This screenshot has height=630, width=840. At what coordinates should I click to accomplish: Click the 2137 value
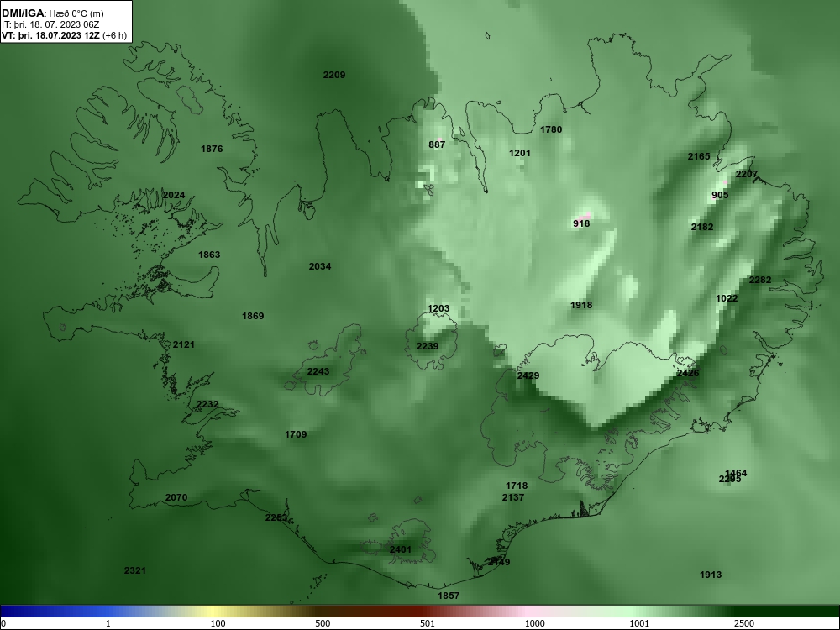[x=512, y=497]
